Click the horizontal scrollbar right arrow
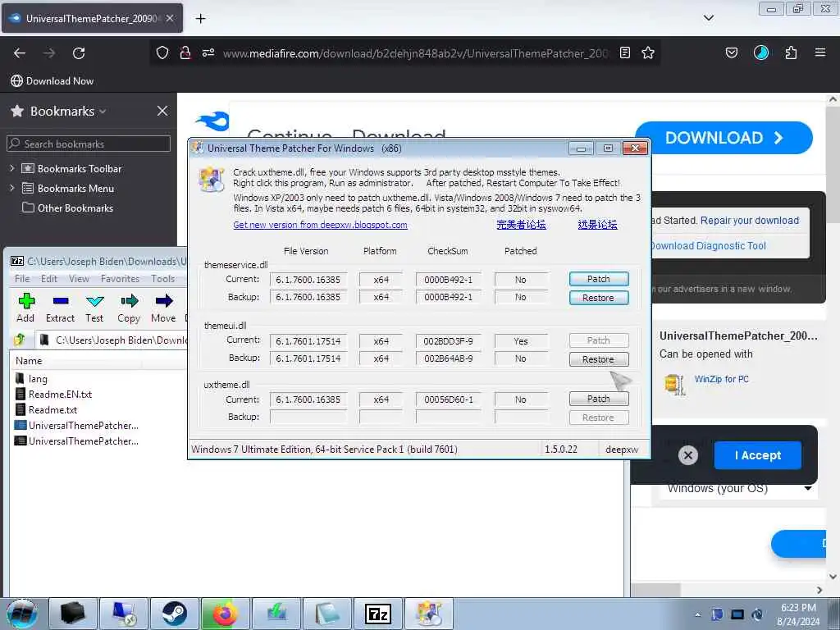 pyautogui.click(x=819, y=590)
